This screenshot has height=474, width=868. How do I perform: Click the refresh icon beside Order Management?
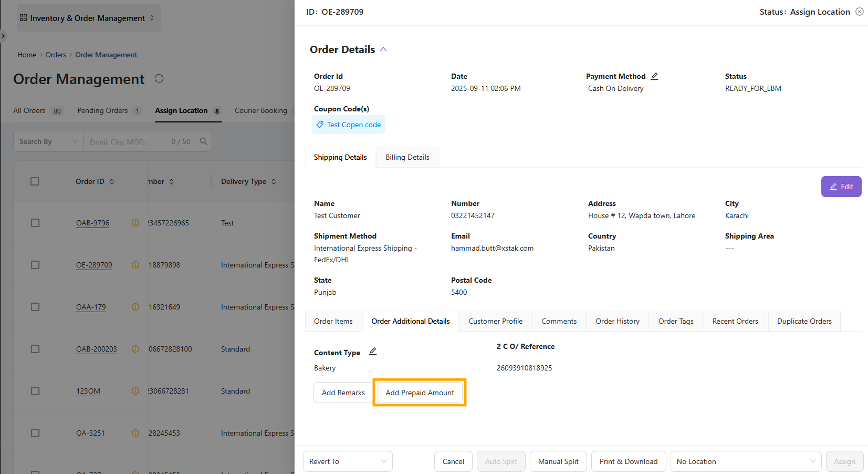click(159, 78)
